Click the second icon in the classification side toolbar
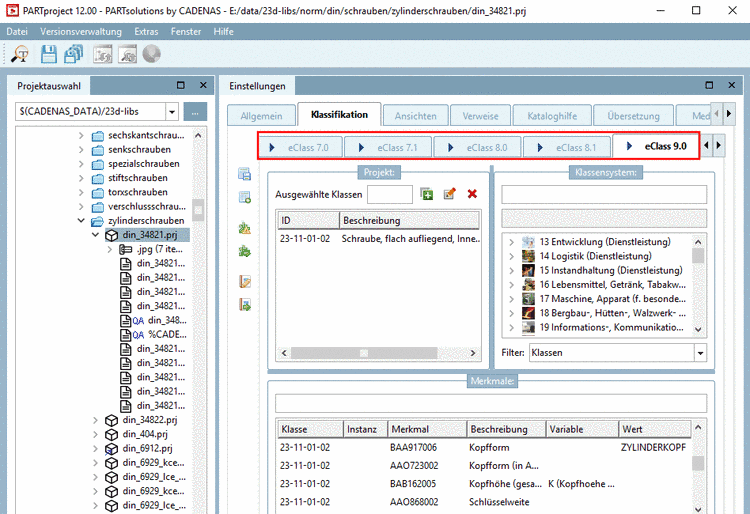Screen dimensions: 750x514 tap(244, 197)
